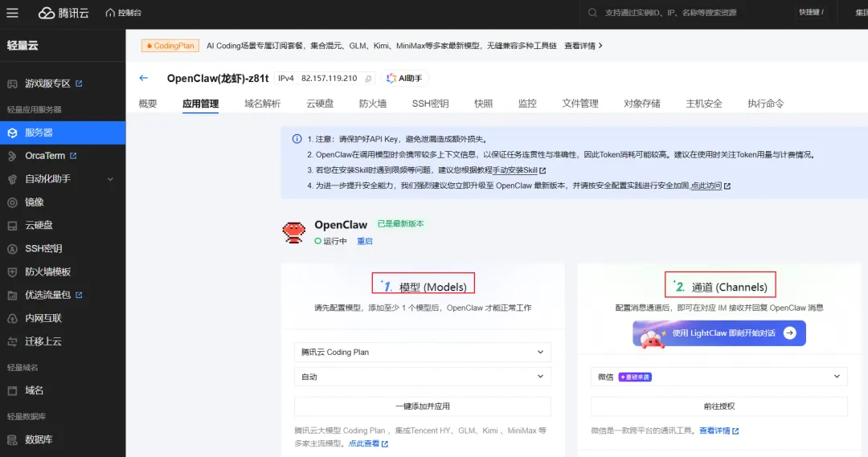868x457 pixels.
Task: Click 使用 LightClaw 即刻开始对话 banner
Action: (x=719, y=333)
